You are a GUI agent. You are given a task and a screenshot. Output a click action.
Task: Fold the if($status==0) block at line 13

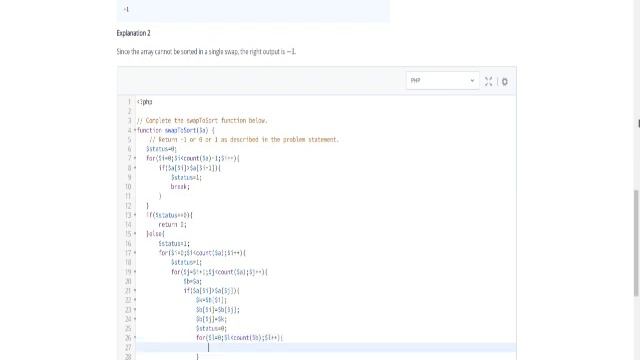coord(135,215)
